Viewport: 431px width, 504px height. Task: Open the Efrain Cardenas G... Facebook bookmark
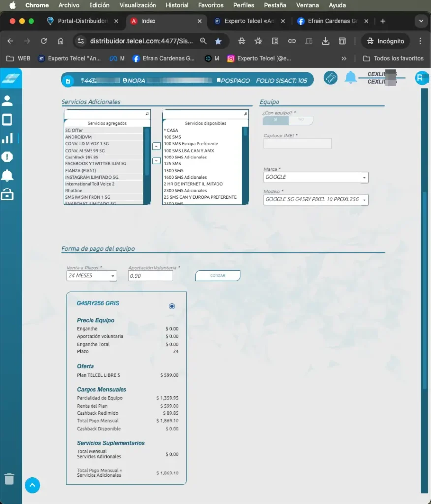point(164,58)
